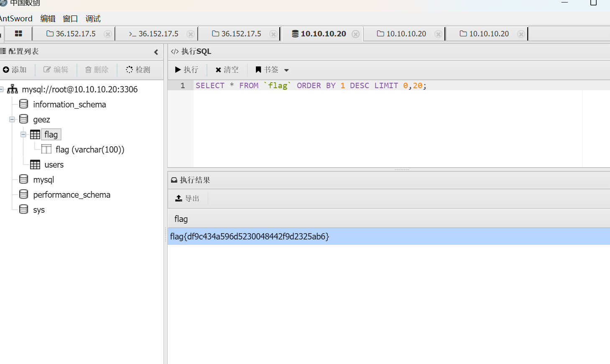Viewport: 610px width, 364px height.
Task: Select the 10.10.10.20 database tab
Action: coord(319,34)
